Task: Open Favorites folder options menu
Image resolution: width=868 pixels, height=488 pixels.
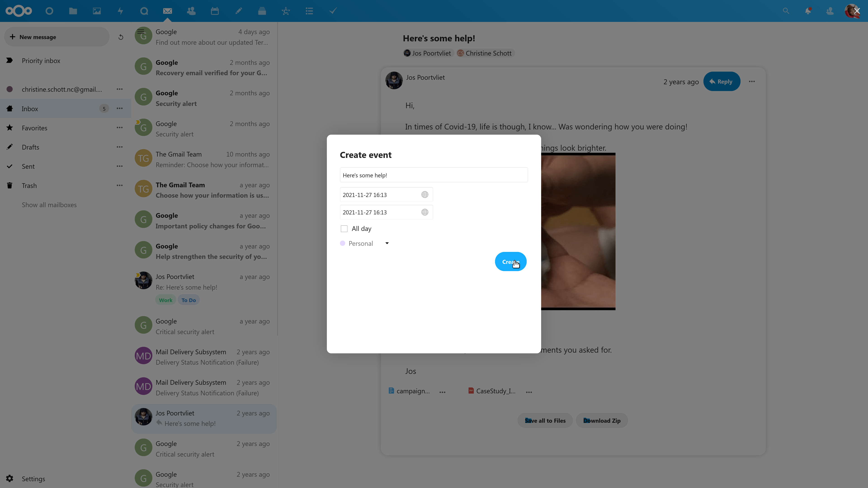Action: [x=120, y=128]
